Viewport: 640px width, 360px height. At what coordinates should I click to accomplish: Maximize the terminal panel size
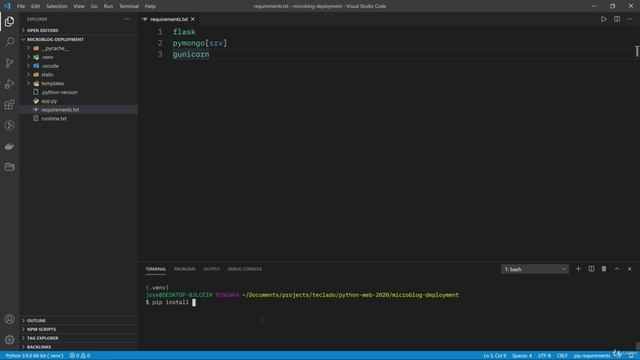pos(617,269)
